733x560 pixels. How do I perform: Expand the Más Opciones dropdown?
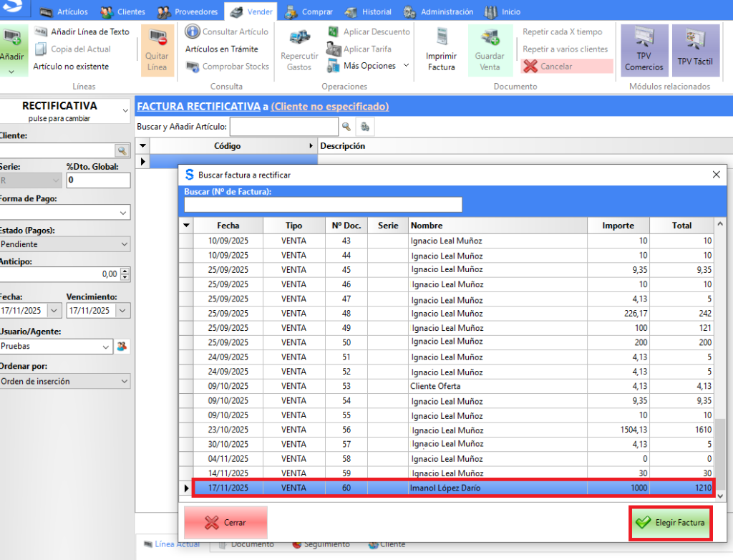[x=406, y=66]
